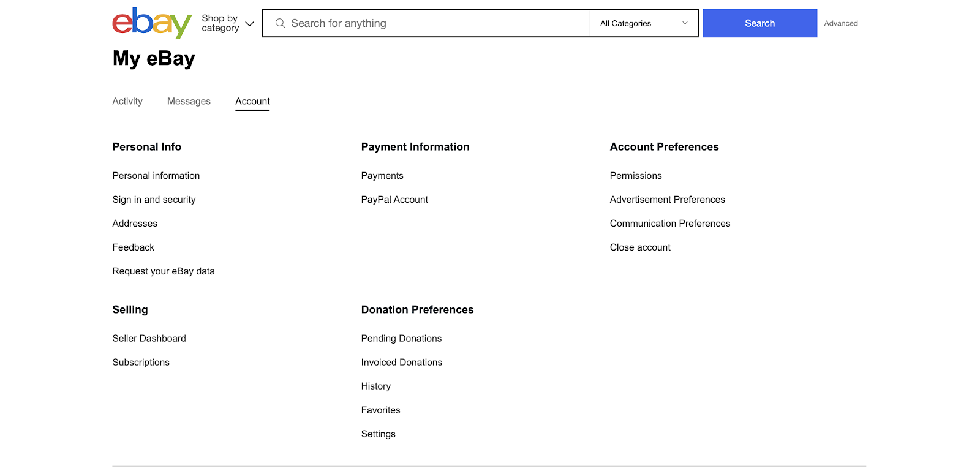Click the blue Search button

click(x=759, y=23)
